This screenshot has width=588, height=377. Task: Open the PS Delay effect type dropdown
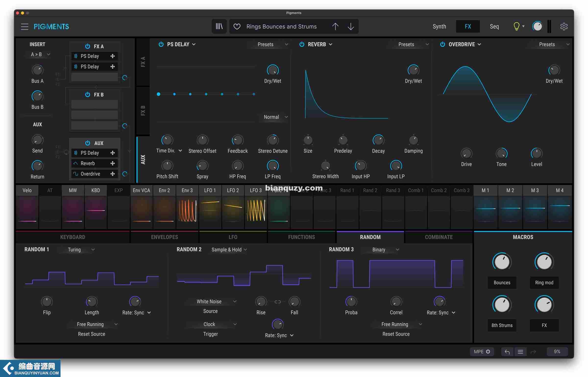pyautogui.click(x=181, y=44)
